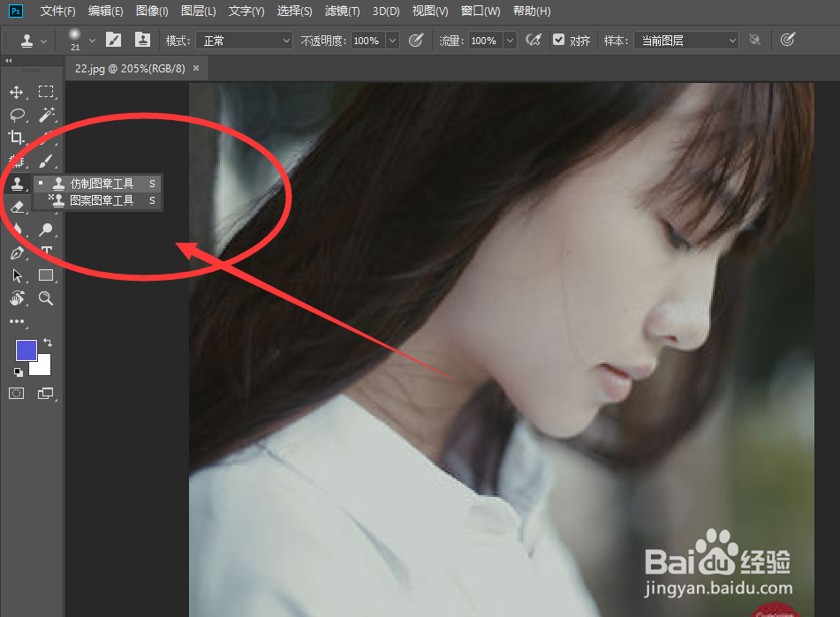Open the brush preset picker arrow
This screenshot has width=840, height=617.
92,41
